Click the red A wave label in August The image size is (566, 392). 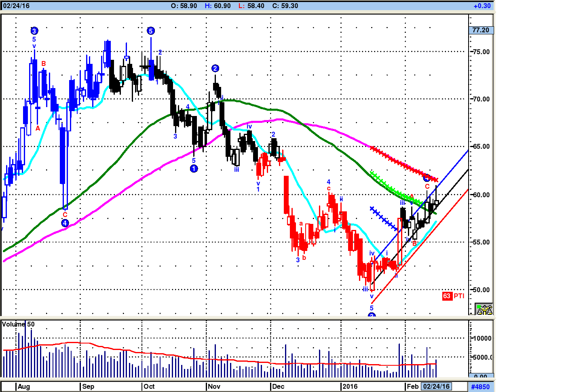38,128
